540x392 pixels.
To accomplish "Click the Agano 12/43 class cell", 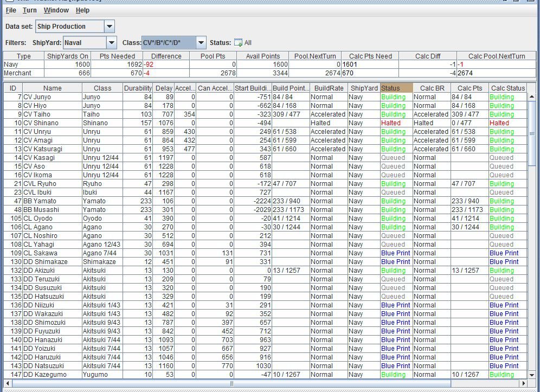I will point(101,245).
